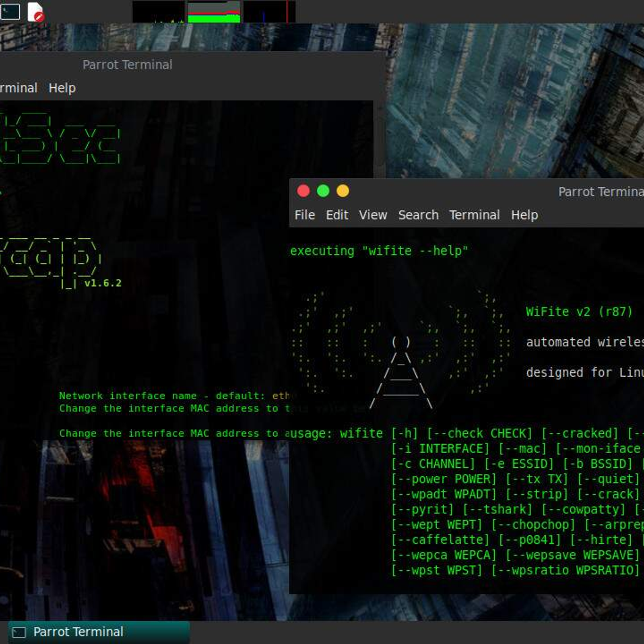
Task: Open the memory usage graph in top panel
Action: (214, 12)
